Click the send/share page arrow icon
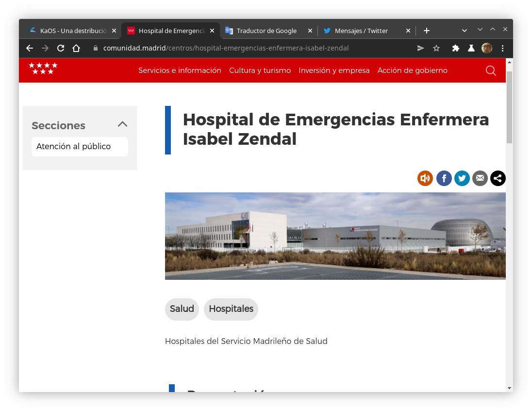532x411 pixels. coord(420,48)
